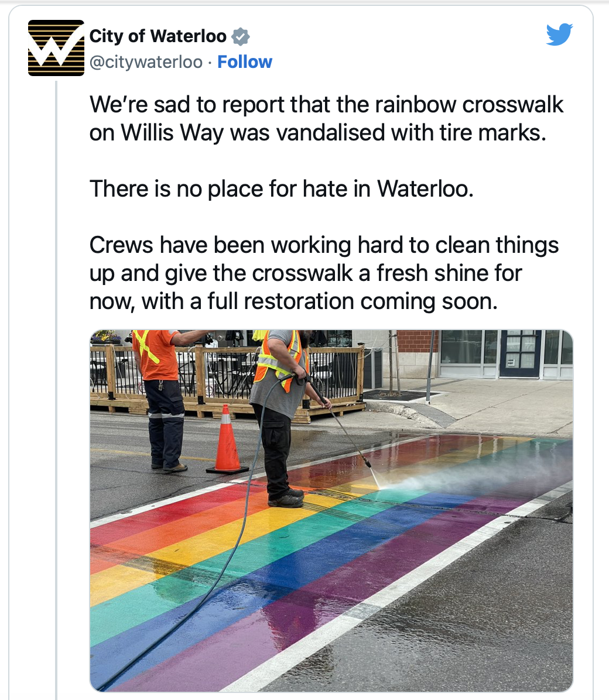Click the 'no place for hate' sentence
Image resolution: width=609 pixels, height=700 pixels.
[x=282, y=188]
